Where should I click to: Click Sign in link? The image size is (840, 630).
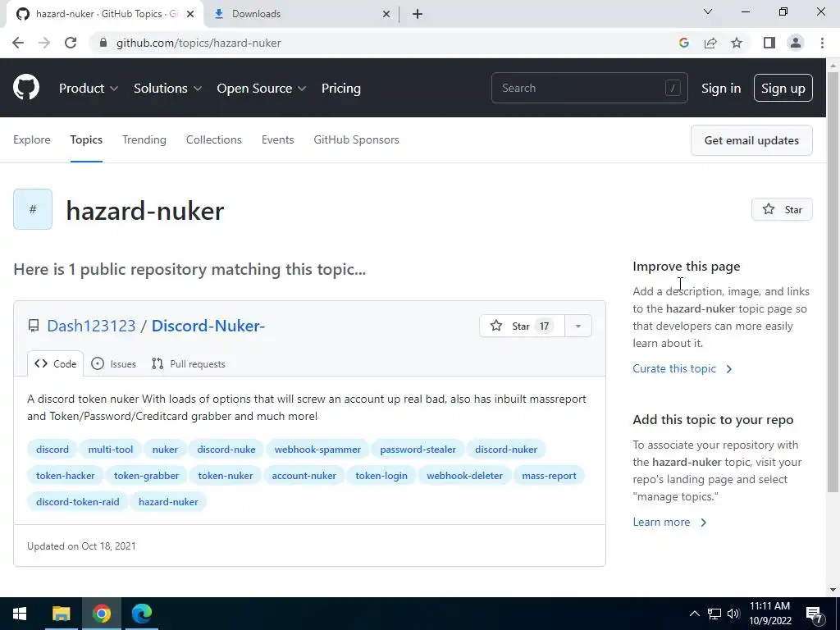pos(721,89)
